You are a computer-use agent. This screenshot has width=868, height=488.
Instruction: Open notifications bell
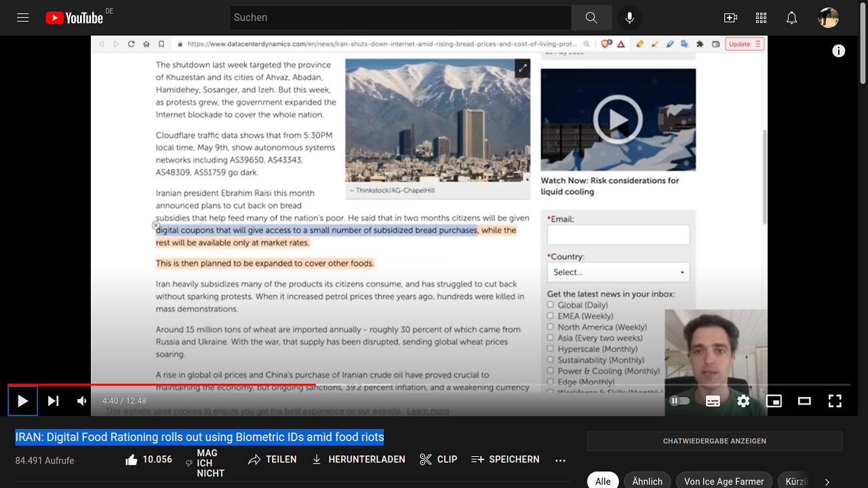pos(791,18)
